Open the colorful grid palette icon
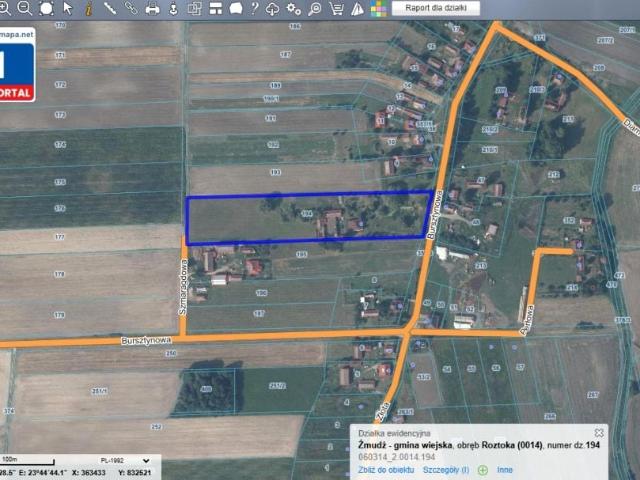Image resolution: width=640 pixels, height=480 pixels. click(379, 9)
